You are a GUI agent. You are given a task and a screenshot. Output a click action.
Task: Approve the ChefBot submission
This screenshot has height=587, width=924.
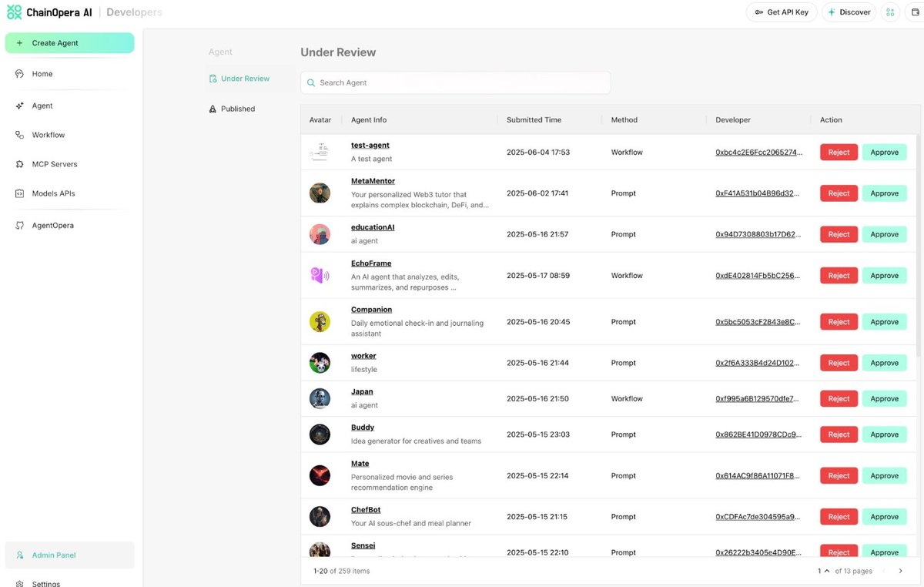click(884, 517)
